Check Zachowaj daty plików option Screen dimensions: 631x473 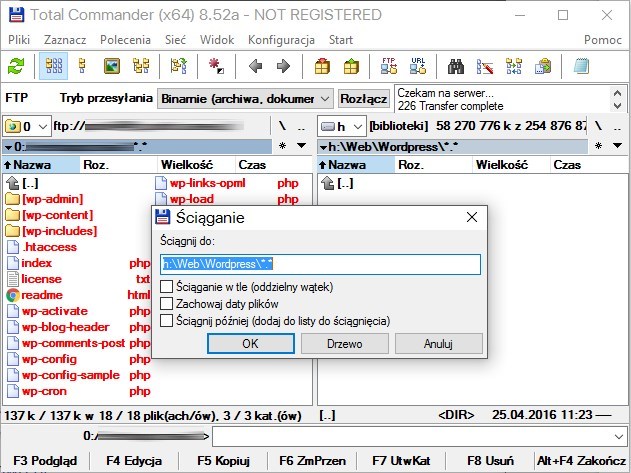166,304
